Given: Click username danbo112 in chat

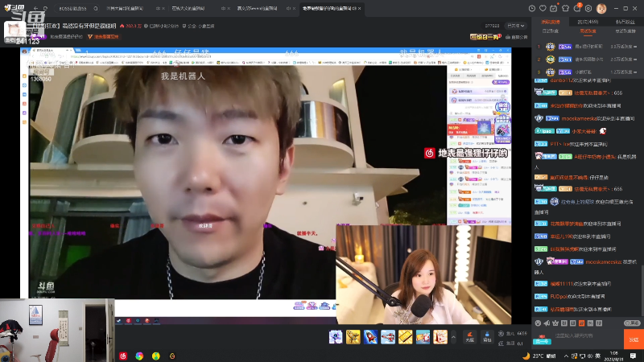Looking at the screenshot, I should coord(563,80).
